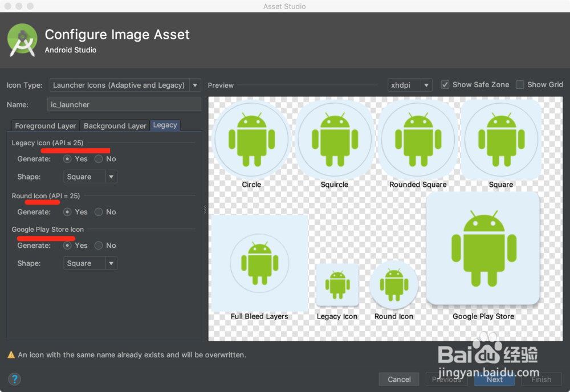The height and width of the screenshot is (392, 570).
Task: Select the Squircle icon preview
Action: (x=335, y=140)
